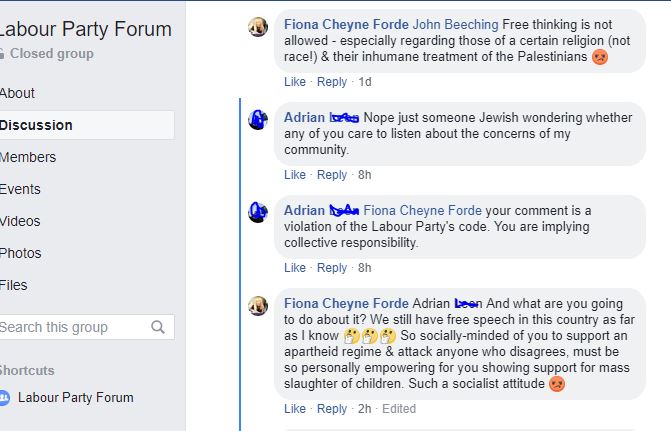Open Labour Party Forum shortcut link

[x=75, y=397]
